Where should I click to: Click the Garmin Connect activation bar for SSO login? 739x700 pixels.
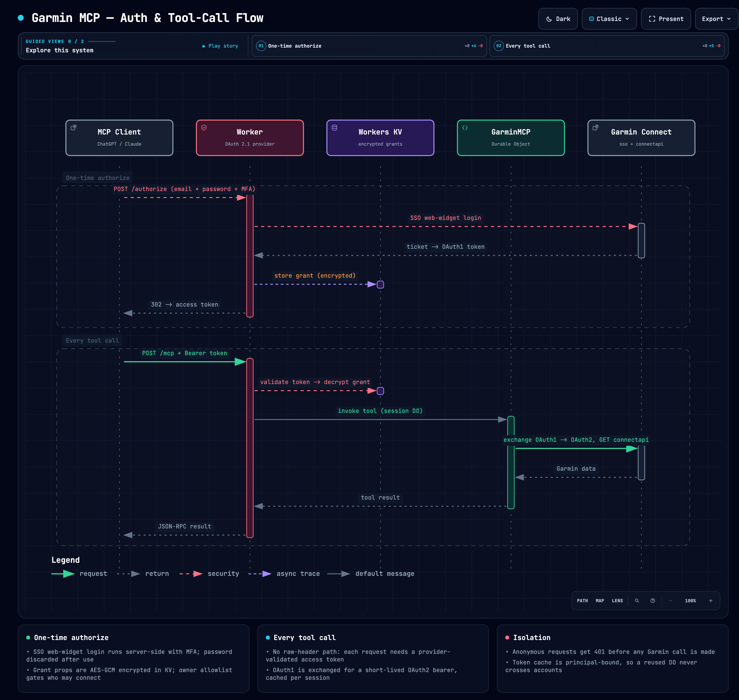[641, 241]
